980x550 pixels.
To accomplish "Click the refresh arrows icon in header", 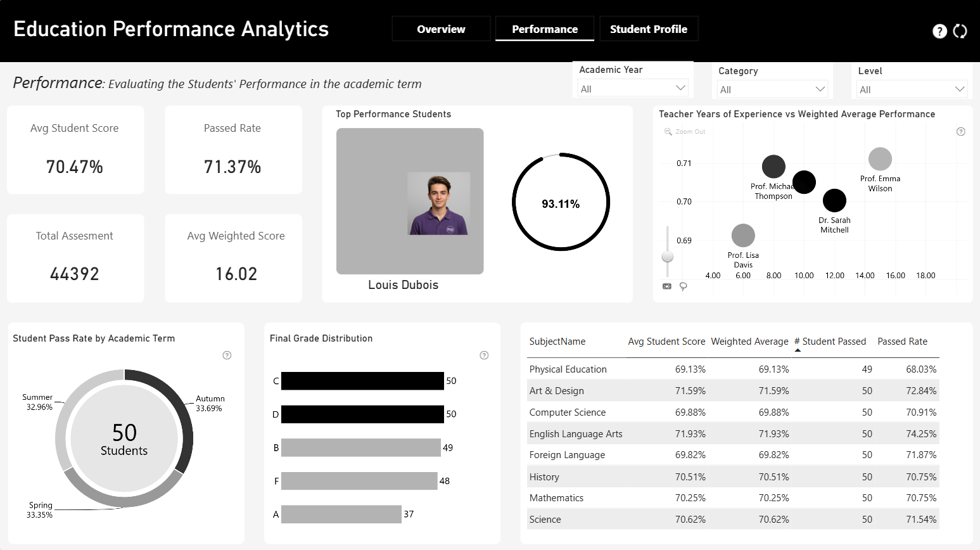I will [960, 31].
